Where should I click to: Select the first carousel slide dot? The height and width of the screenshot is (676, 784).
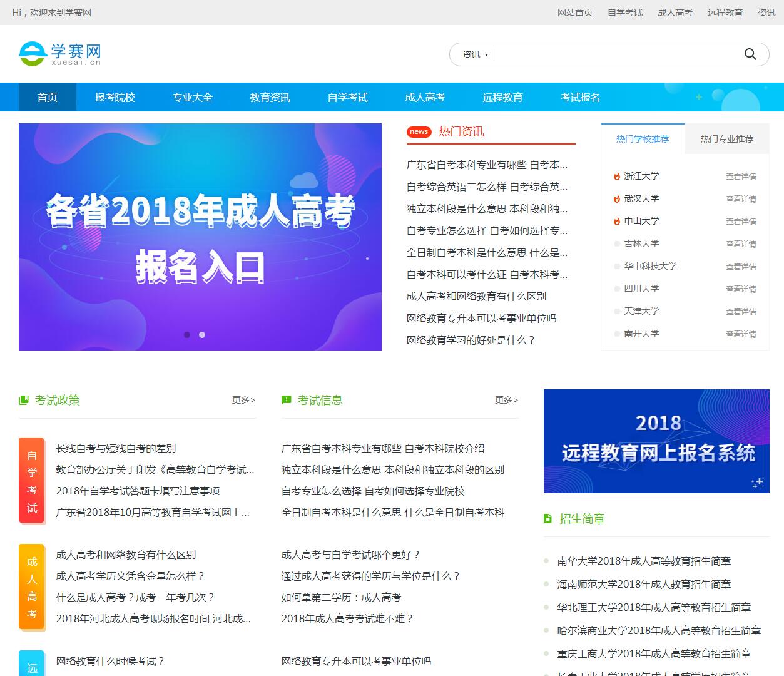(x=187, y=335)
